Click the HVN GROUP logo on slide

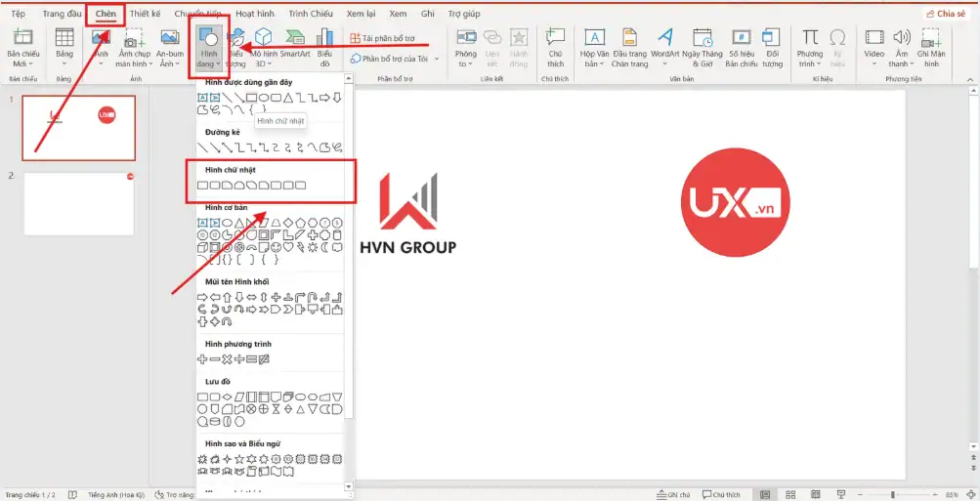point(408,214)
